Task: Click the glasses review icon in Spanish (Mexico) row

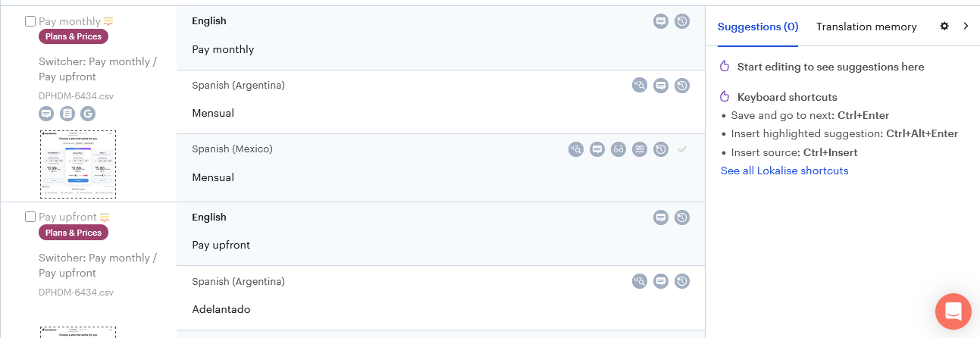Action: pos(618,149)
